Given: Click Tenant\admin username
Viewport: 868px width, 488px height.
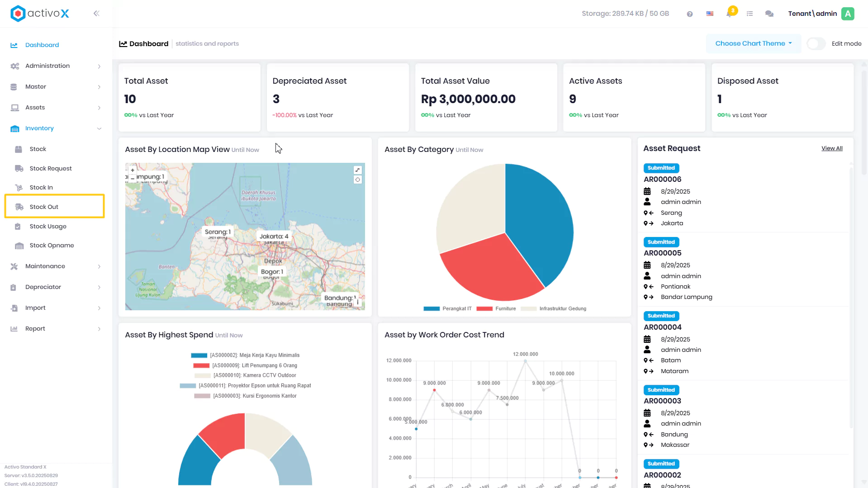Looking at the screenshot, I should [x=812, y=14].
